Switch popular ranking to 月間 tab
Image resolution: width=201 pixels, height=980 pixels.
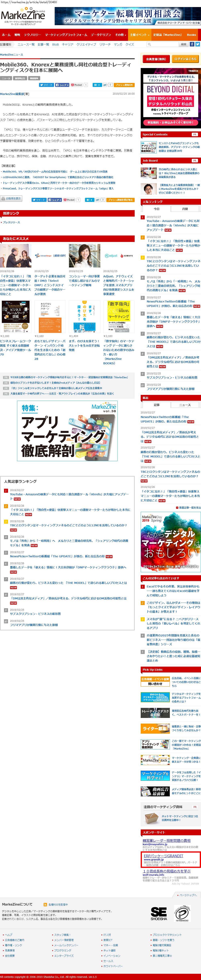pyautogui.click(x=185, y=209)
